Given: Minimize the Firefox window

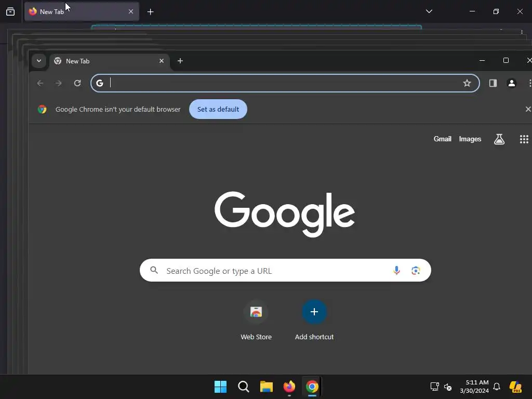Looking at the screenshot, I should point(472,11).
